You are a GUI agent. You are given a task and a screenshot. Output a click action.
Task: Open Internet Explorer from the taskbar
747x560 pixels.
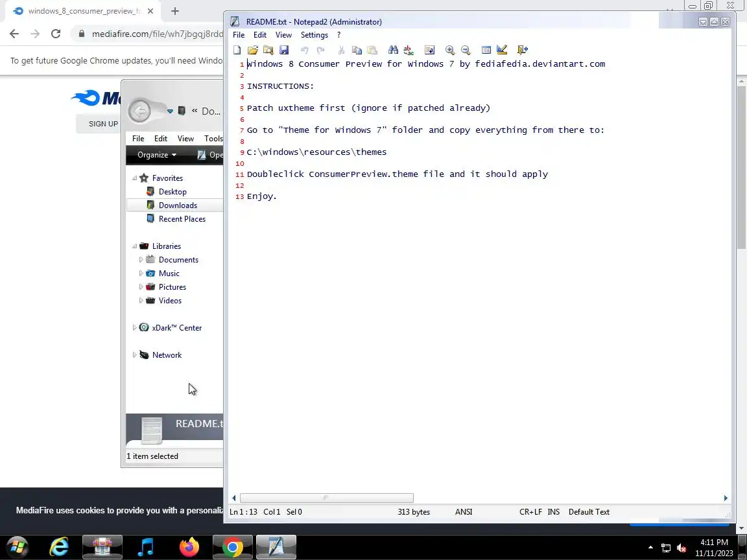coord(60,547)
